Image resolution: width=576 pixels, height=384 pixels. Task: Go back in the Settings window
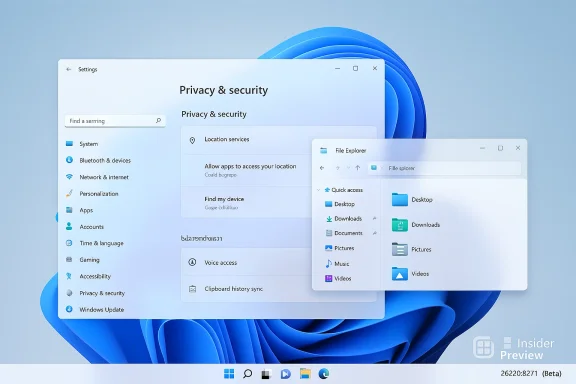(x=69, y=69)
